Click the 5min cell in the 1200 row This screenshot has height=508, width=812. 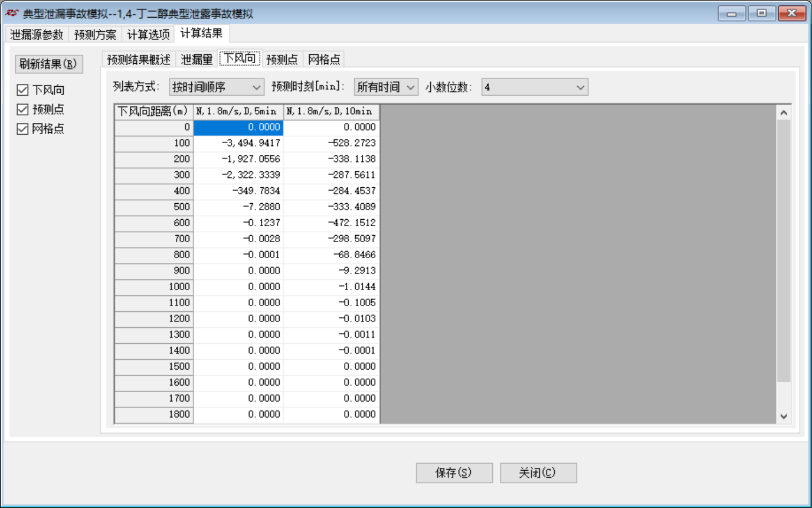pyautogui.click(x=238, y=319)
